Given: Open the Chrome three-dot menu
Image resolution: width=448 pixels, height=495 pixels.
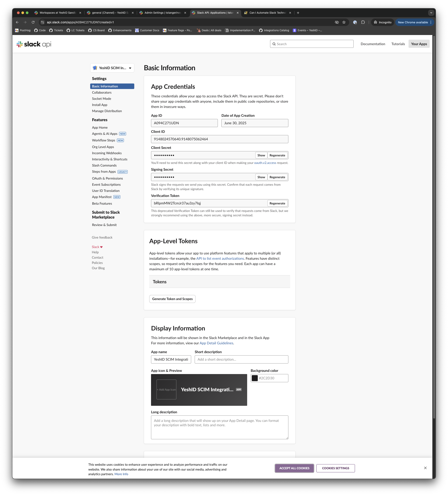Looking at the screenshot, I should click(x=431, y=22).
